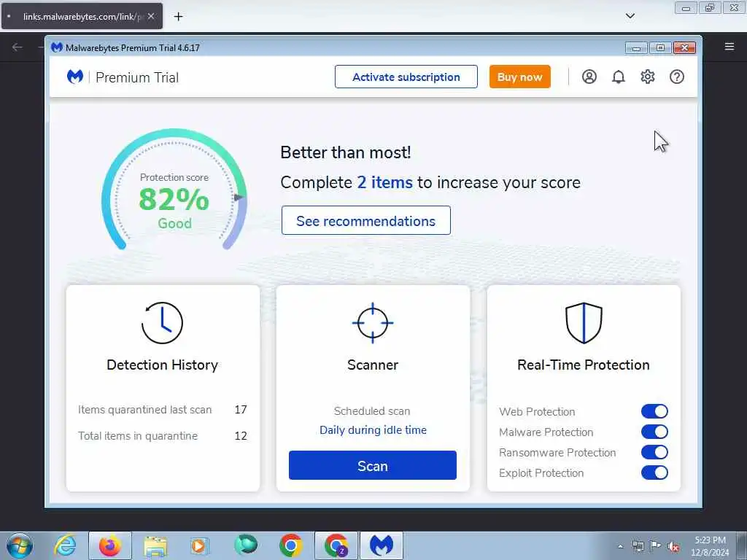Open Windows Explorer folder in taskbar

coord(155,546)
